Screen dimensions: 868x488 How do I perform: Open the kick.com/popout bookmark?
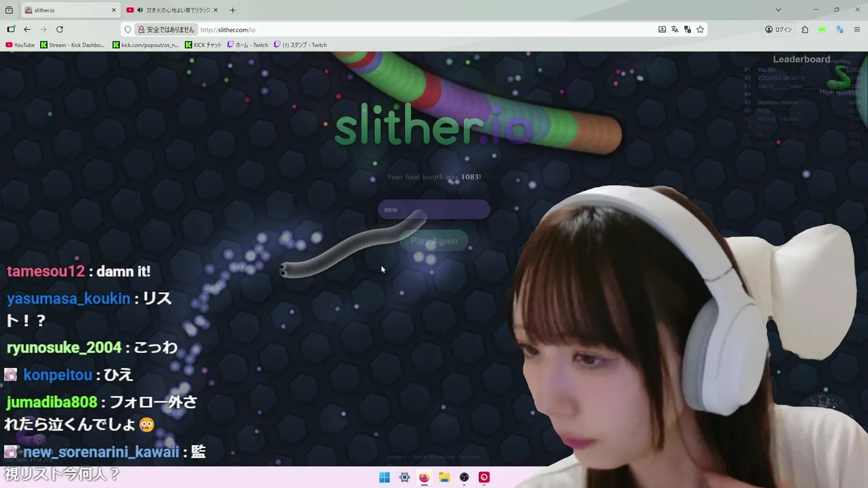[x=146, y=45]
